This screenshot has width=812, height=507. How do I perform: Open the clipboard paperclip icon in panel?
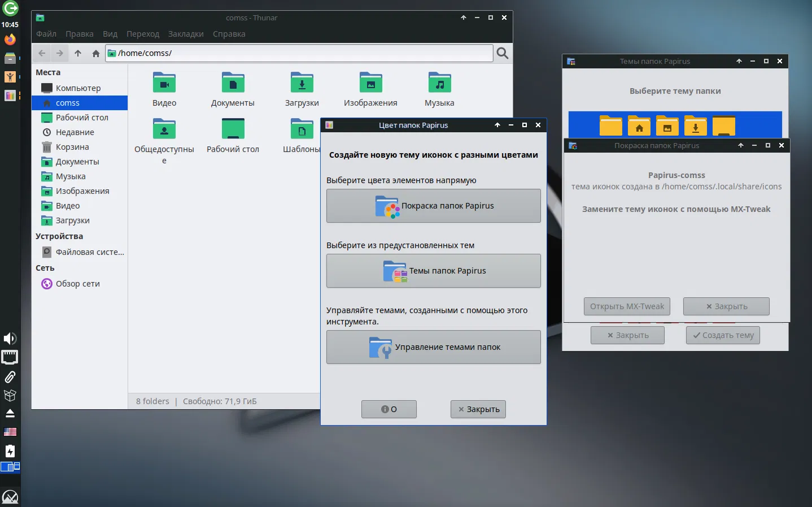10,376
